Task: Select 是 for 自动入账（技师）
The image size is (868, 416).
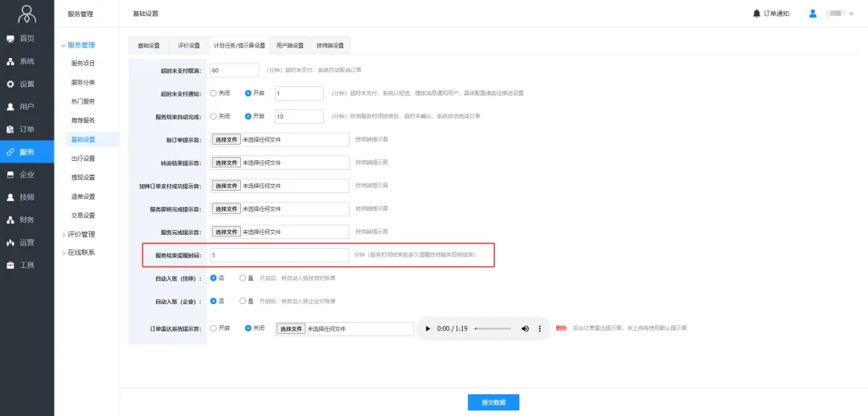Action: pos(243,278)
